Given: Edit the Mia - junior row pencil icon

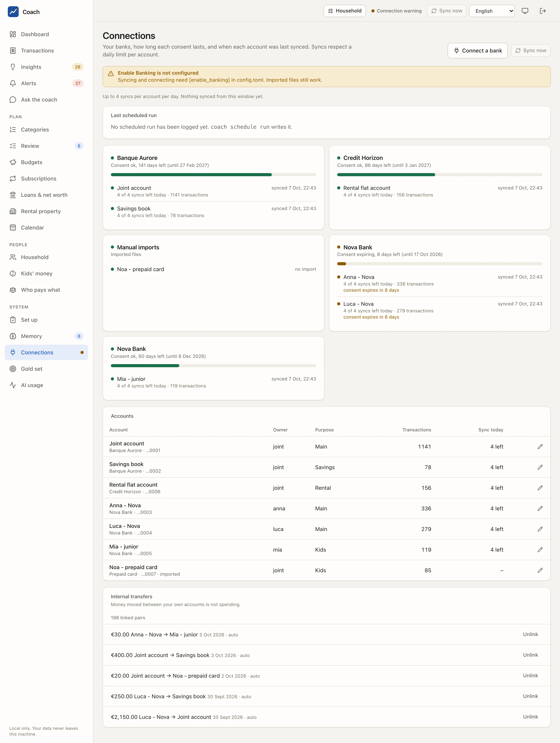Looking at the screenshot, I should tap(540, 549).
